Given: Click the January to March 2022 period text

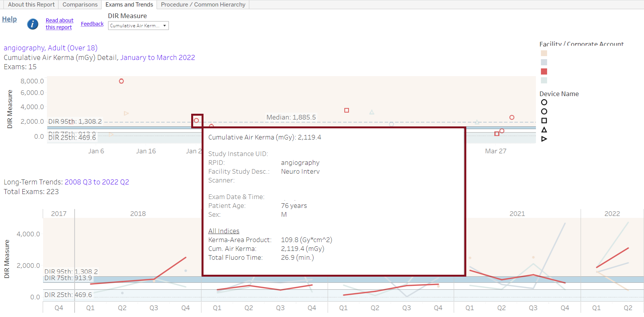Looking at the screenshot, I should click(x=158, y=58).
